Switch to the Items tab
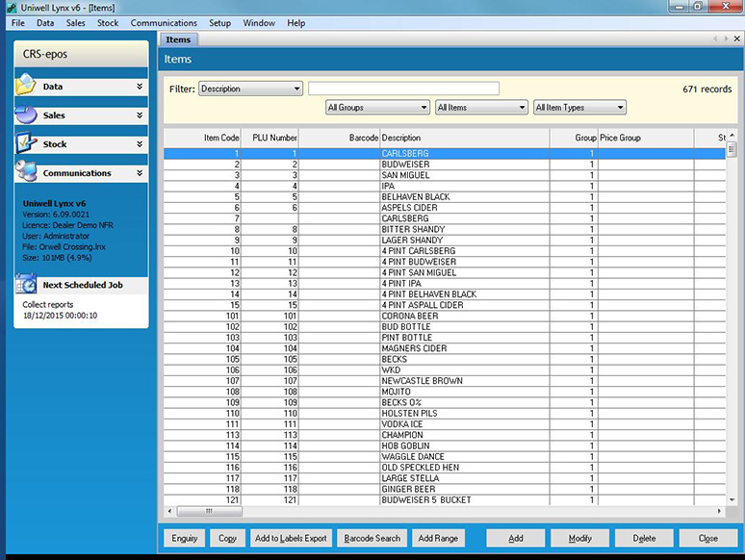Viewport: 745px width, 560px height. 178,39
